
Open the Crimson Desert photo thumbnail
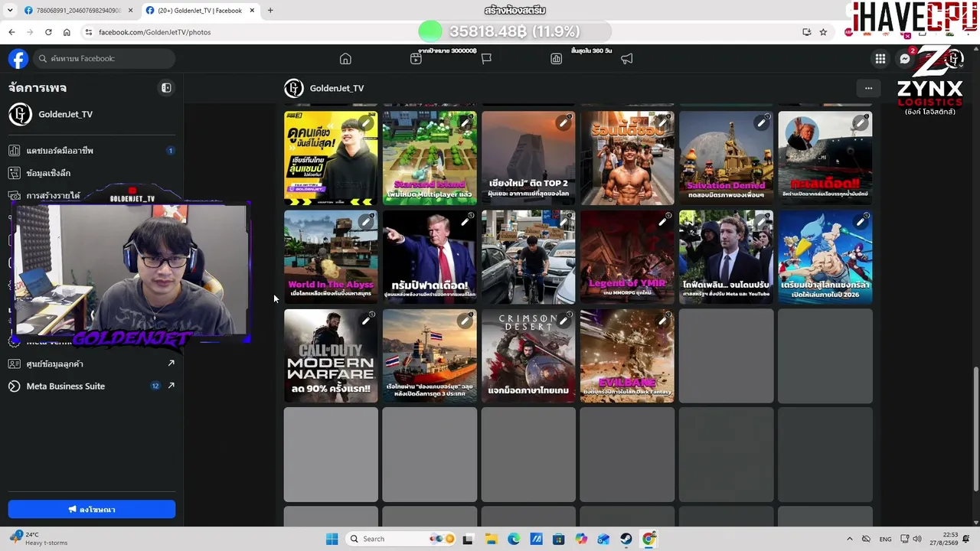(528, 356)
